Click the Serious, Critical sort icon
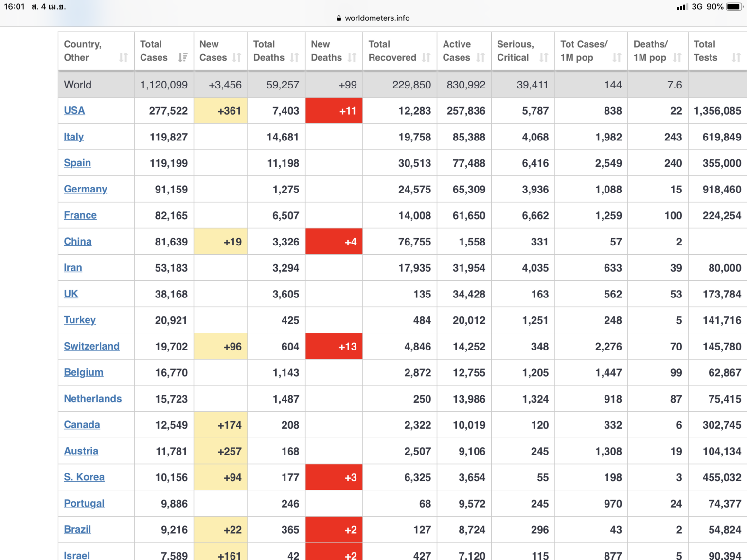This screenshot has width=747, height=560. tap(544, 58)
